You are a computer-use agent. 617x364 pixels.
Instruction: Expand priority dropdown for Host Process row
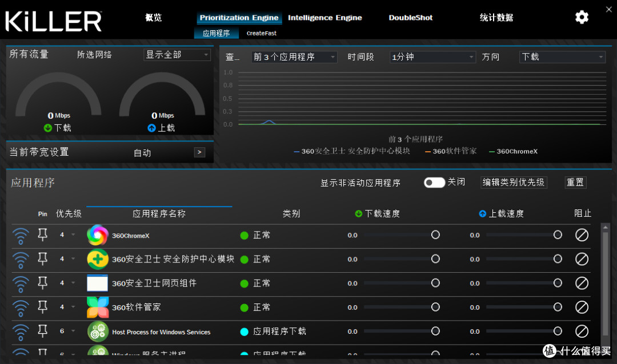[x=73, y=331]
